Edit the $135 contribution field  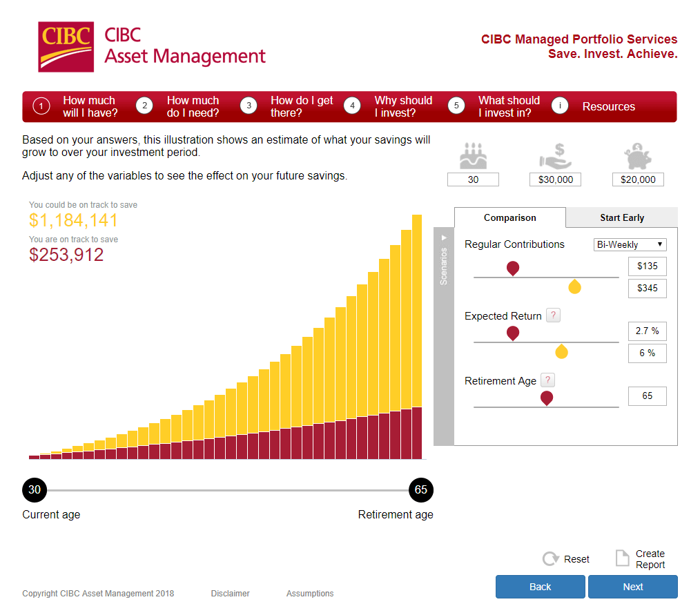pos(648,266)
